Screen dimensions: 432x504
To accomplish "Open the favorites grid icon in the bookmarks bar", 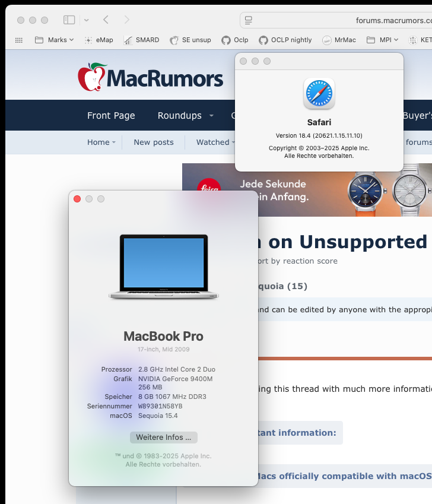I will pyautogui.click(x=19, y=40).
